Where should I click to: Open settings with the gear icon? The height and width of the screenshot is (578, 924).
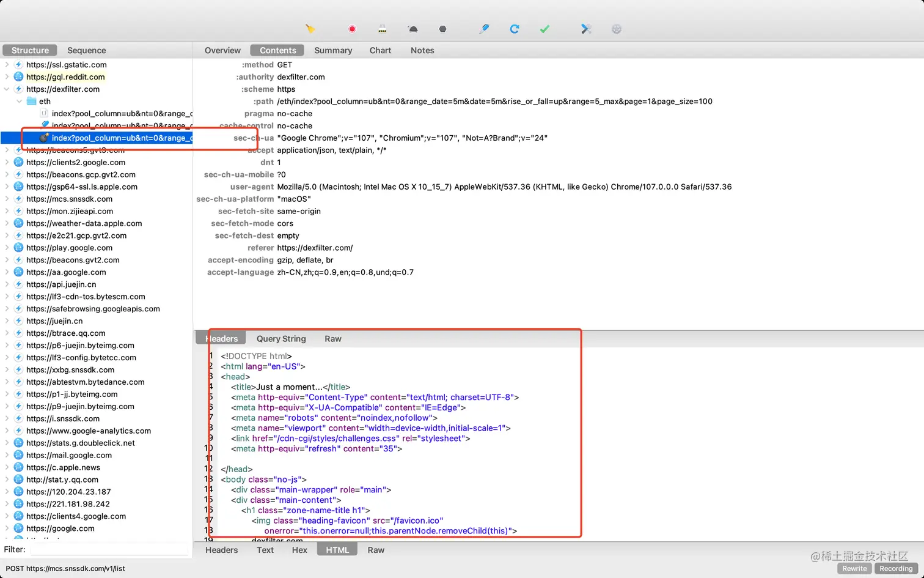(x=617, y=29)
